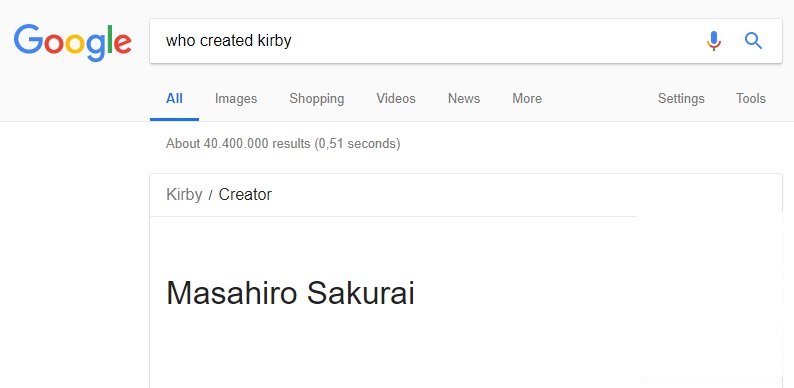The width and height of the screenshot is (794, 388).
Task: Start voice search with the microphone icon
Action: (x=713, y=41)
